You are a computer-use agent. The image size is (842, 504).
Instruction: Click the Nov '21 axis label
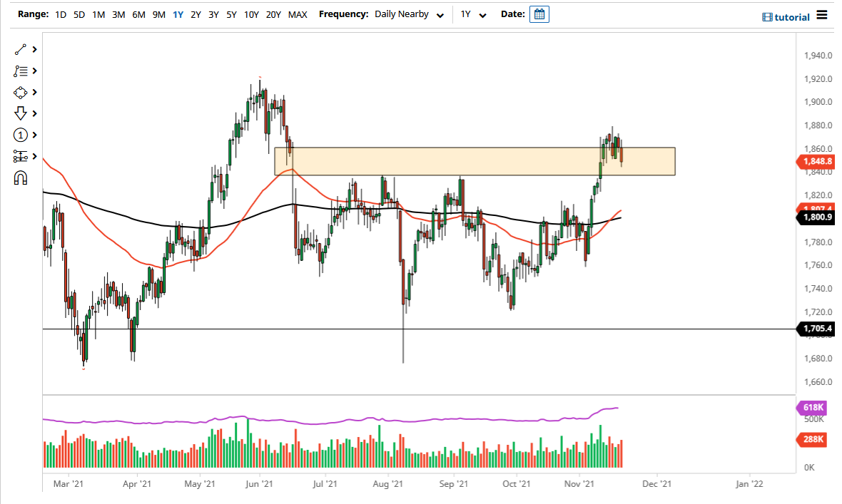tap(579, 483)
